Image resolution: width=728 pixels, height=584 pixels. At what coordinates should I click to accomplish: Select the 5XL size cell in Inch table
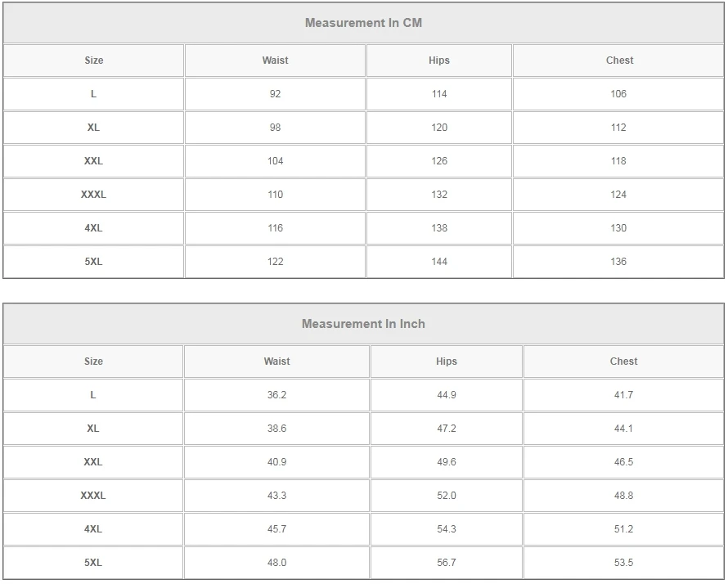point(93,563)
